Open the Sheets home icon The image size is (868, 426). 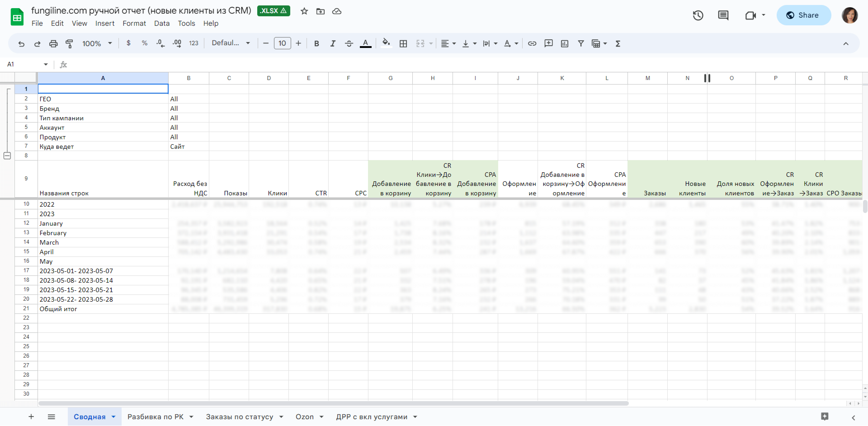click(x=17, y=17)
